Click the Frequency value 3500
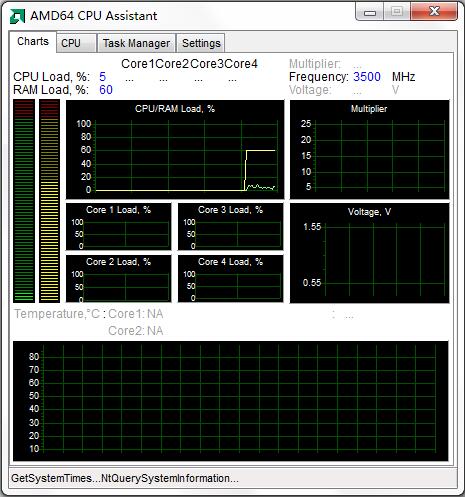The image size is (465, 497). (x=367, y=77)
